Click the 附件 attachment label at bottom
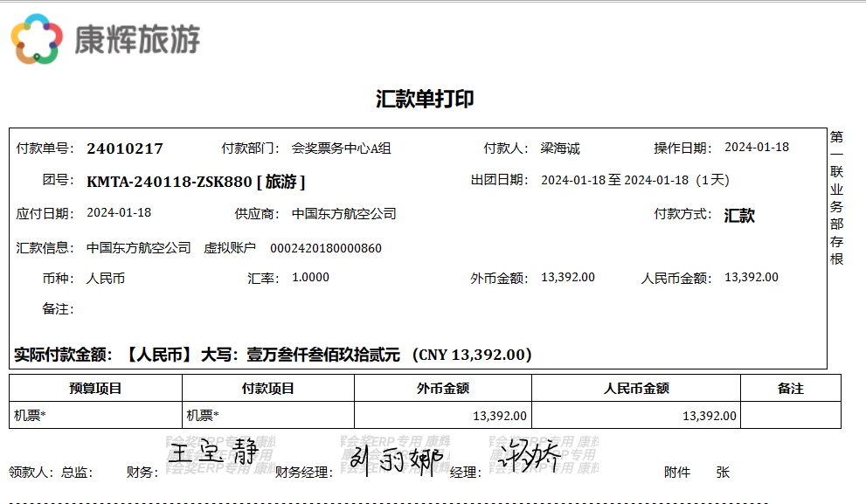The image size is (866, 504). (x=677, y=473)
